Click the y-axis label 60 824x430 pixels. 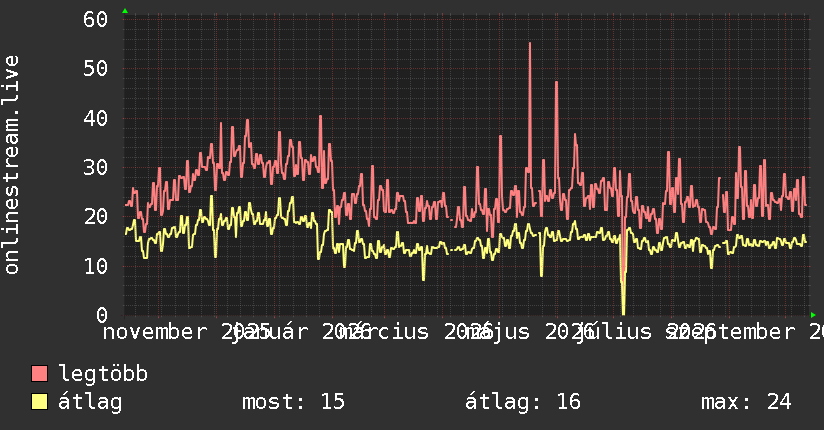(x=95, y=19)
